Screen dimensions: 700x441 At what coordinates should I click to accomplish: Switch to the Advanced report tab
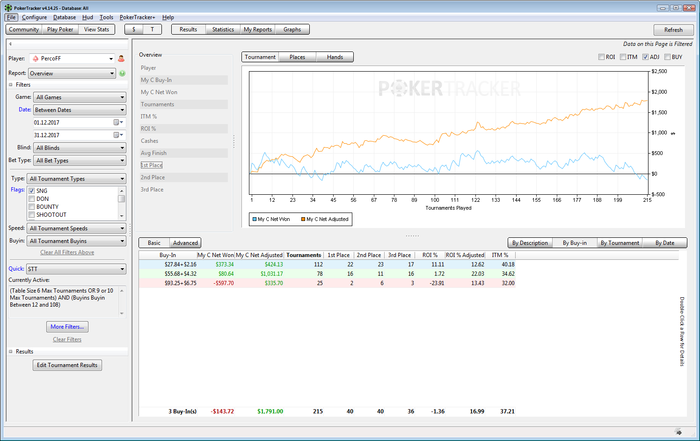185,243
